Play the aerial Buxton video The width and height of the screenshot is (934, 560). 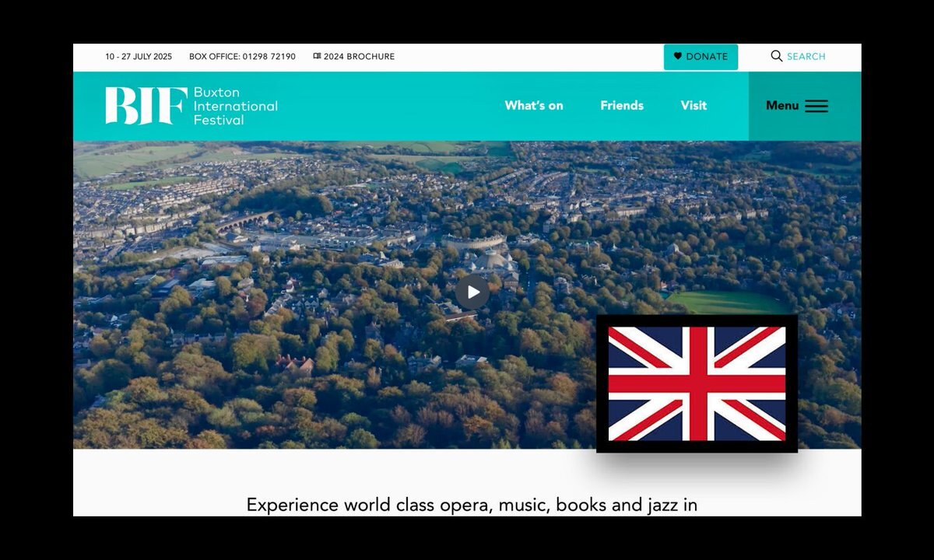pos(472,292)
